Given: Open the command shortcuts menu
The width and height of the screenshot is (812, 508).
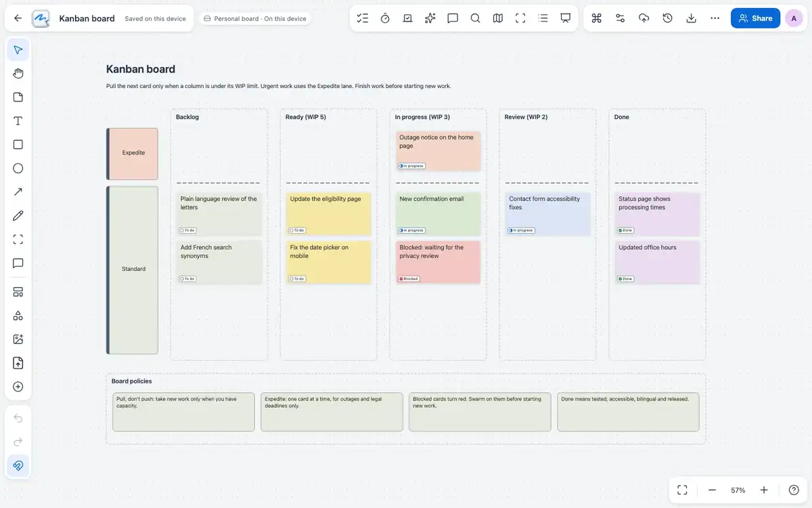Looking at the screenshot, I should pos(597,18).
